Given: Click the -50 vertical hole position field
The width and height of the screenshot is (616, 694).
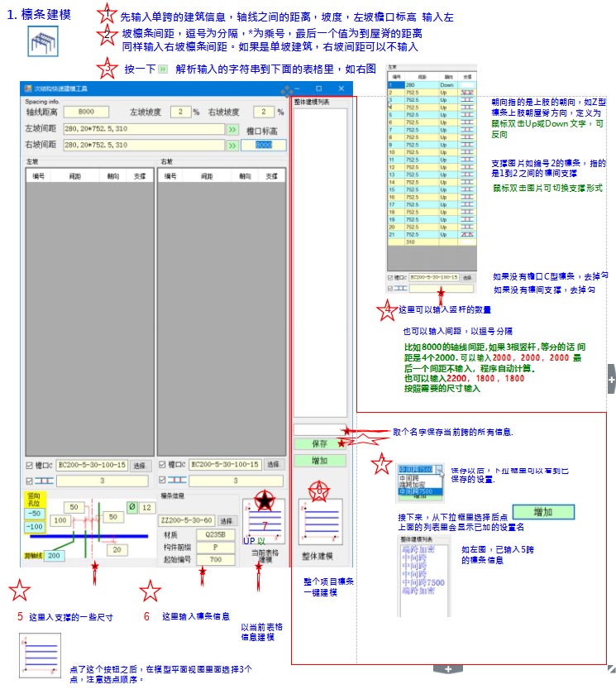Looking at the screenshot, I should [35, 514].
